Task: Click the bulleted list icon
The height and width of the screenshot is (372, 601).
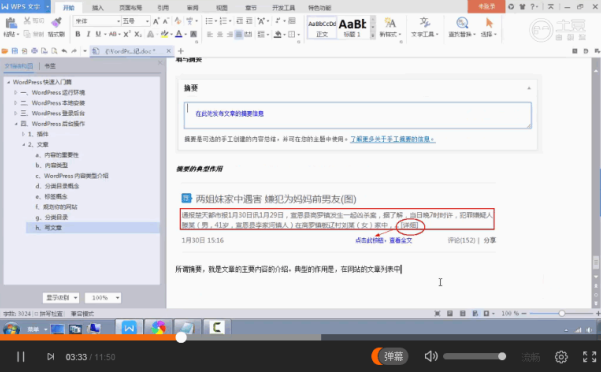Action: (209, 21)
